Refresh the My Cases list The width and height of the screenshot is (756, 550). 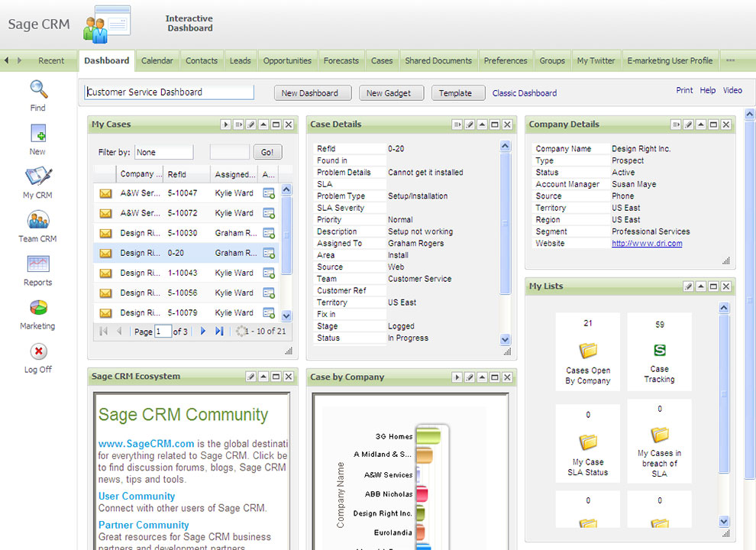(240, 331)
